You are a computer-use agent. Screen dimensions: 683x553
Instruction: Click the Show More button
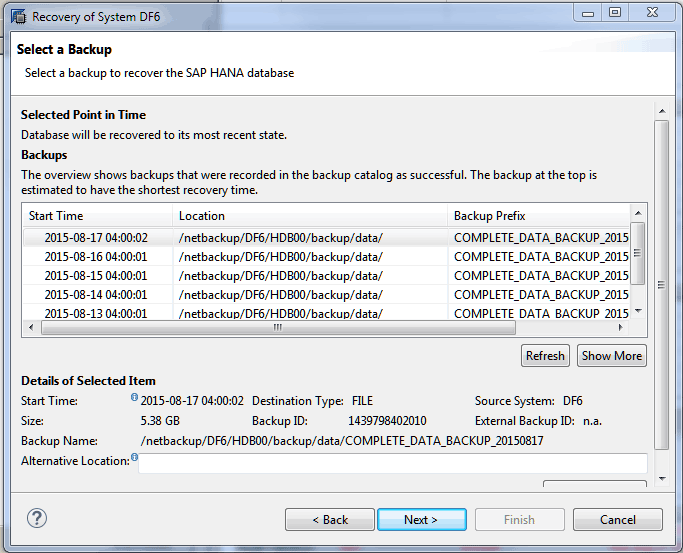click(x=612, y=356)
